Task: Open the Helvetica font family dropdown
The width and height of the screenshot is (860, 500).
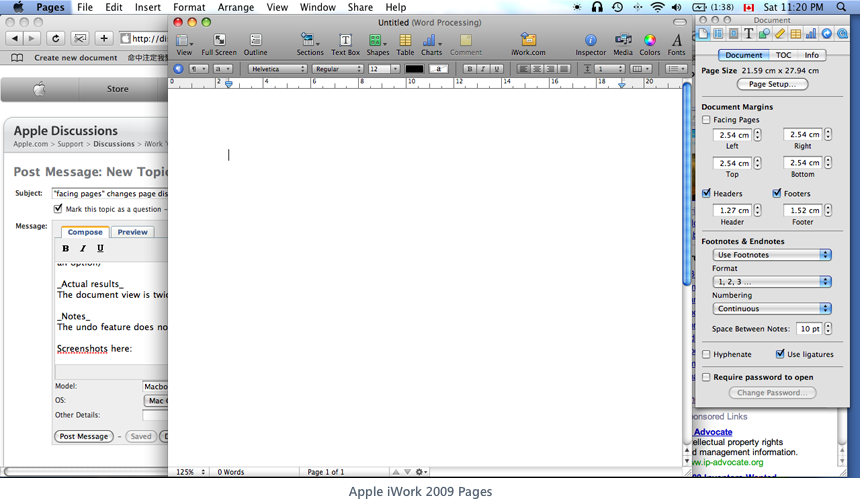Action: tap(278, 69)
